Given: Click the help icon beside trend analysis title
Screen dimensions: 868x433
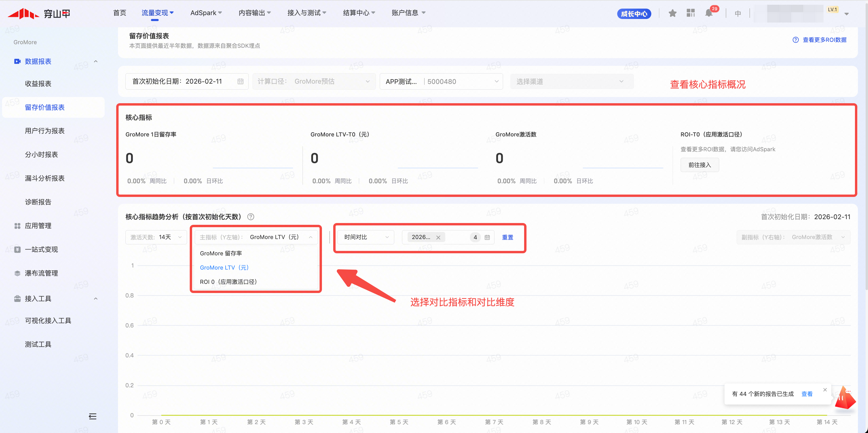Looking at the screenshot, I should coord(251,217).
